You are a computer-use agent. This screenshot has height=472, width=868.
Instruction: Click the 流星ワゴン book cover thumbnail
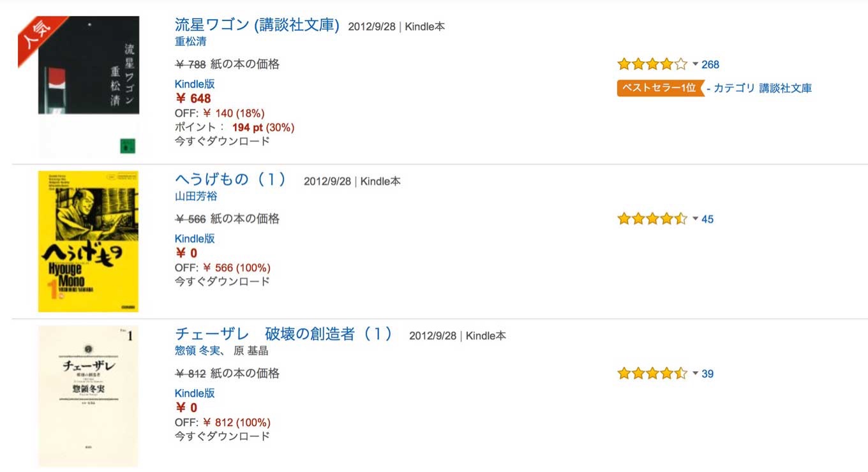[x=89, y=87]
